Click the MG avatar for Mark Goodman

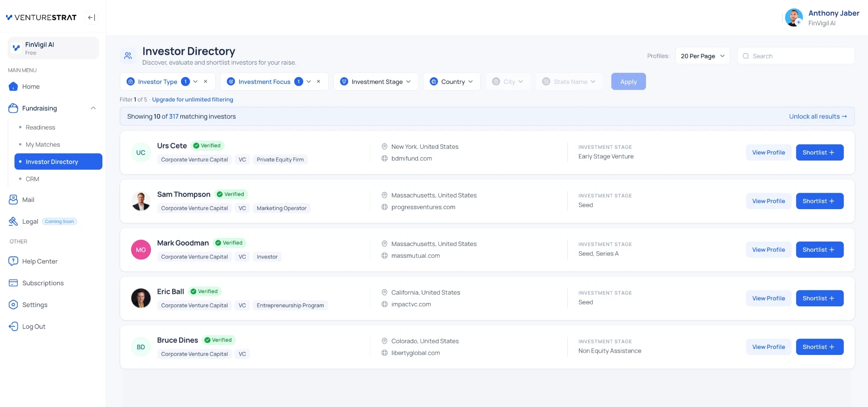[141, 250]
